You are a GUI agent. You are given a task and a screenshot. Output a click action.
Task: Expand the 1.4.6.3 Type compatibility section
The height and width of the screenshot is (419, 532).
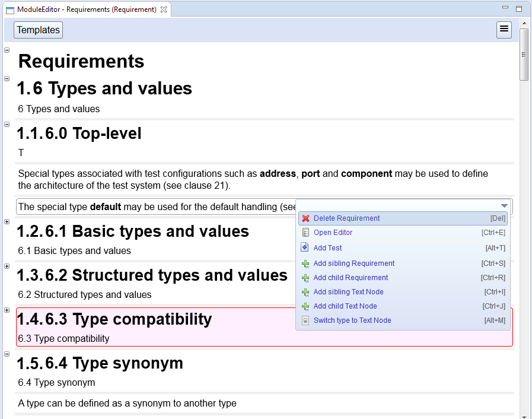tap(7, 310)
